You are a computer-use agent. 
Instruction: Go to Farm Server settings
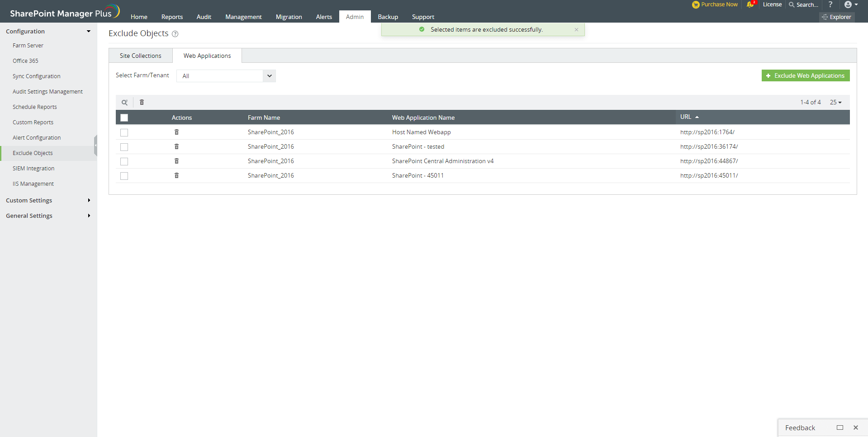click(28, 46)
